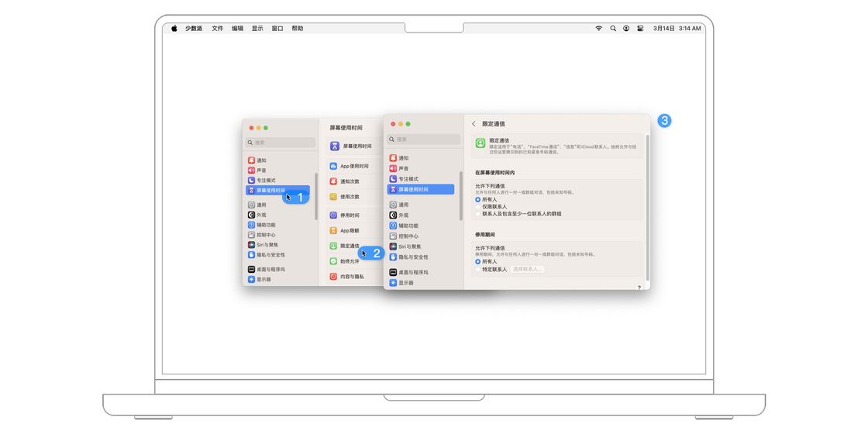Open 显示器 icon in front window sidebar
The width and height of the screenshot is (868, 434).
393,282
